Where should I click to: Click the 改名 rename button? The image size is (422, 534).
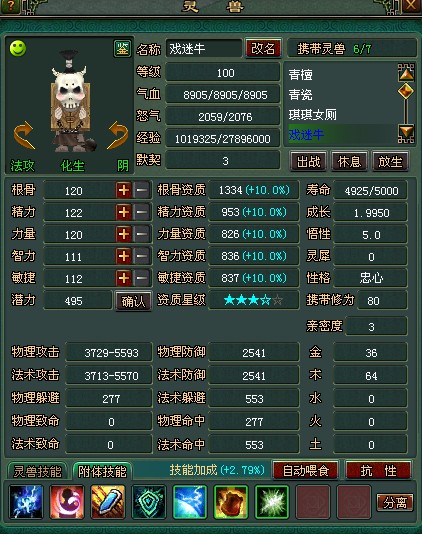click(x=263, y=48)
